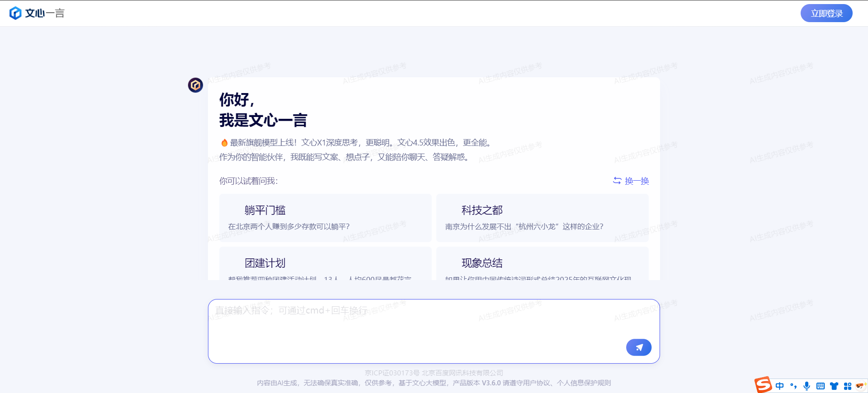Select the 现象总结 suggestion card

[x=542, y=263]
